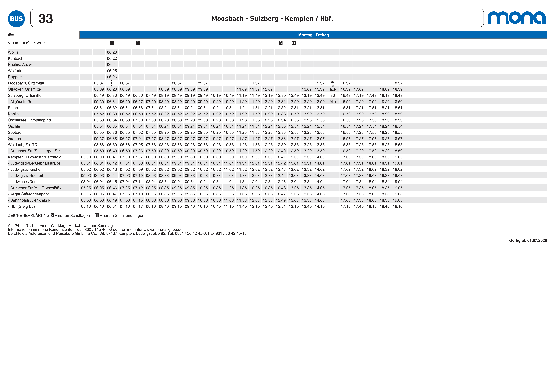
Task: Click the 06.26 time at Rappolz
Action: pos(112,77)
